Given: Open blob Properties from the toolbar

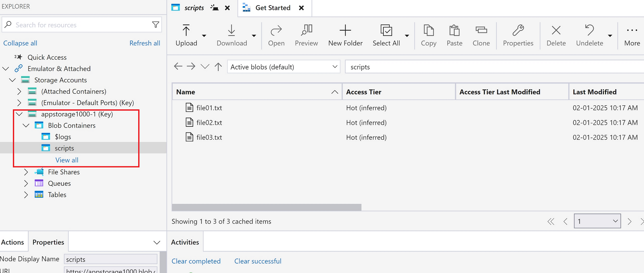Looking at the screenshot, I should click(518, 35).
